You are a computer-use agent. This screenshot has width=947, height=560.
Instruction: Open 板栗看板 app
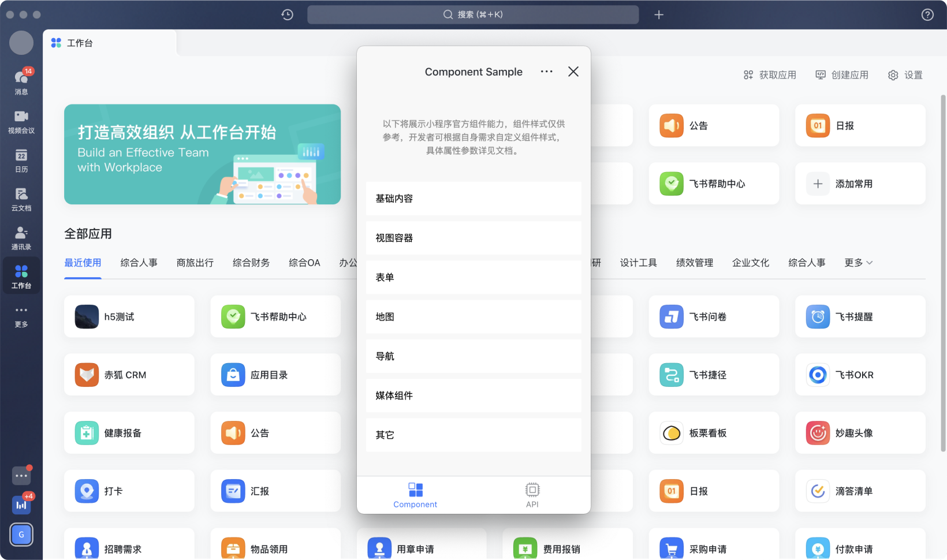pos(714,433)
